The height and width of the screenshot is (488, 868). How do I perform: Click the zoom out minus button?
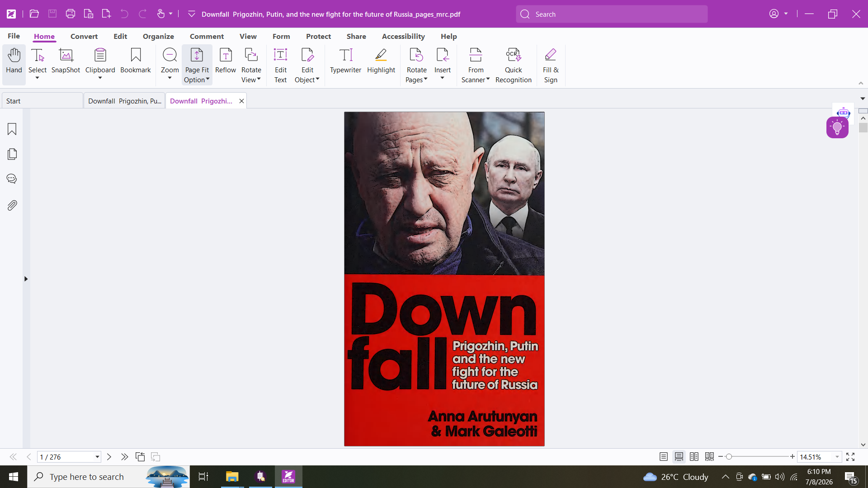721,457
